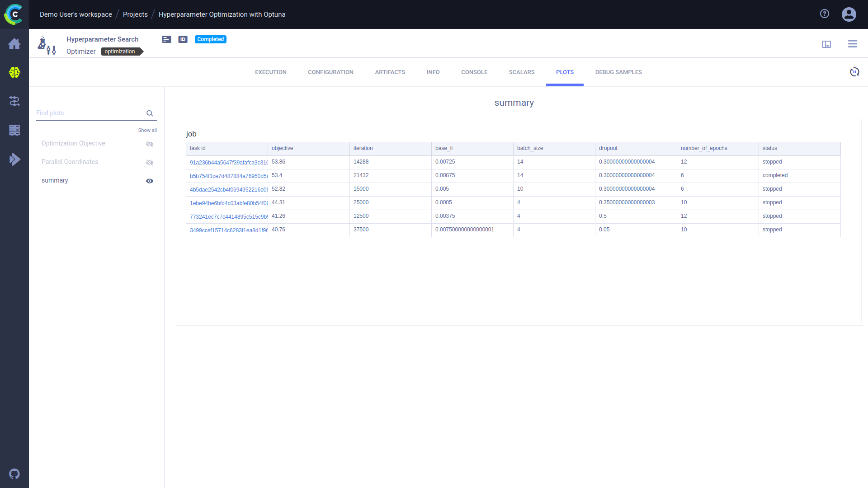Screen dimensions: 868x488
Task: Copy the task ID icon
Action: [183, 39]
